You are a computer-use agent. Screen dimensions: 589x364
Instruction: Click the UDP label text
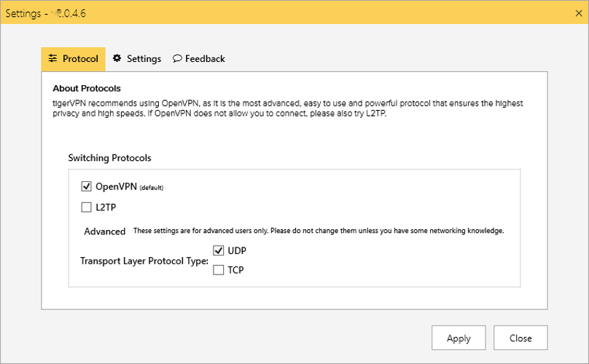(237, 250)
